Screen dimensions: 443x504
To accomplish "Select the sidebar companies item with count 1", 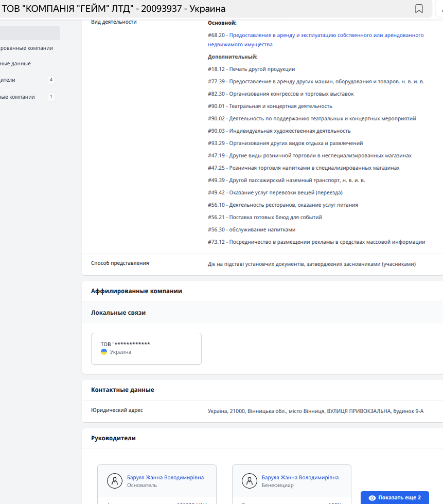I will coord(17,97).
